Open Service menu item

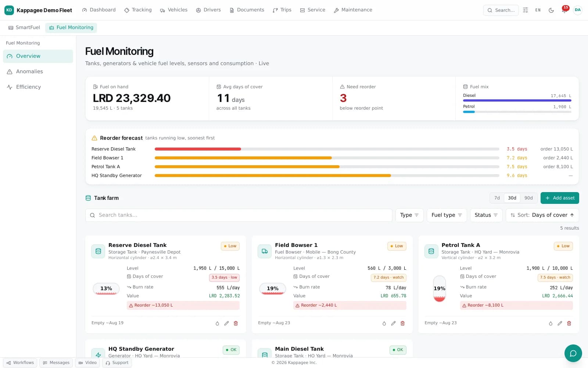coord(313,10)
